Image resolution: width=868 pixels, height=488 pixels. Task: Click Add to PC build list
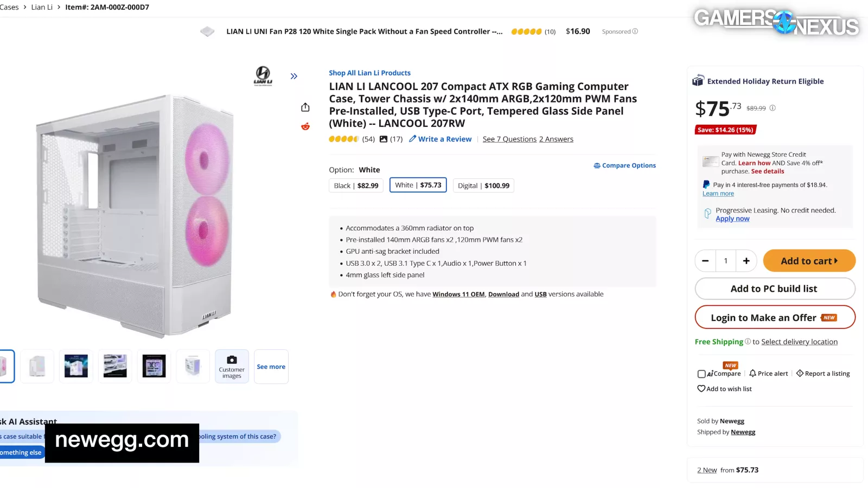[x=774, y=288]
